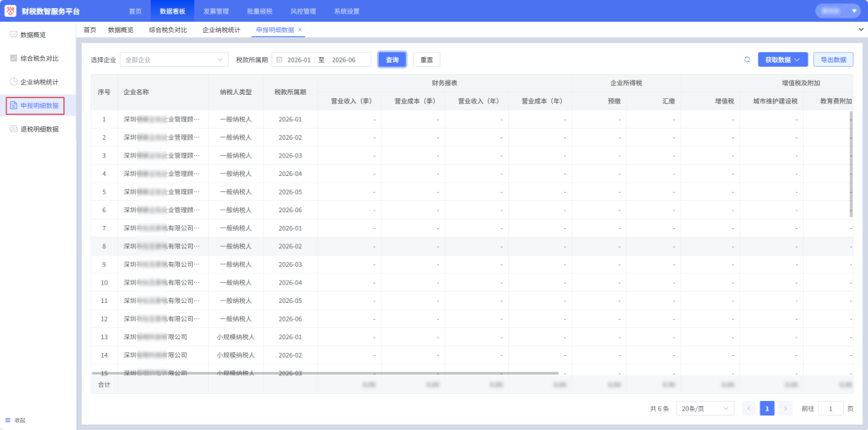Click the 汇缴 column header
Viewport: 868px width, 430px height.
pos(668,101)
